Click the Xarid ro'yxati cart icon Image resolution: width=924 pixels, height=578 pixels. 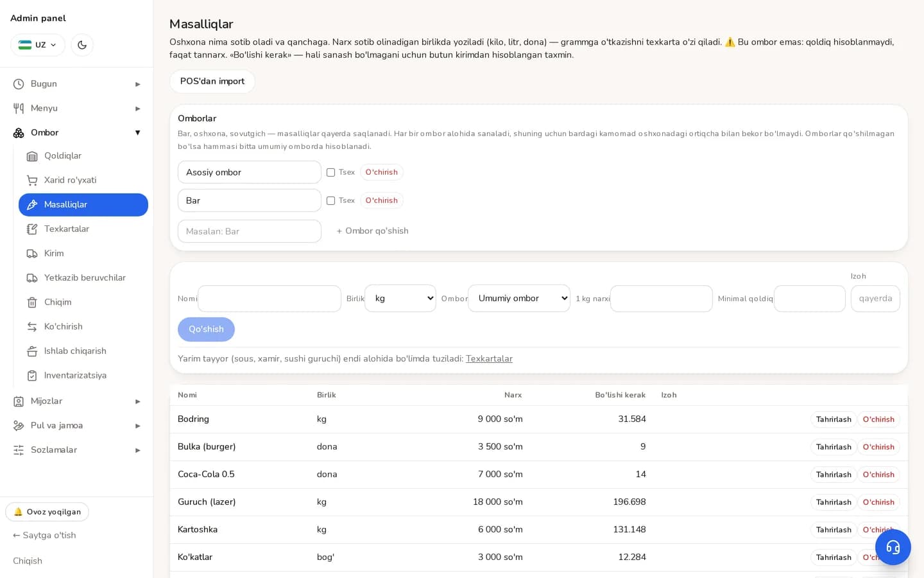pos(32,180)
